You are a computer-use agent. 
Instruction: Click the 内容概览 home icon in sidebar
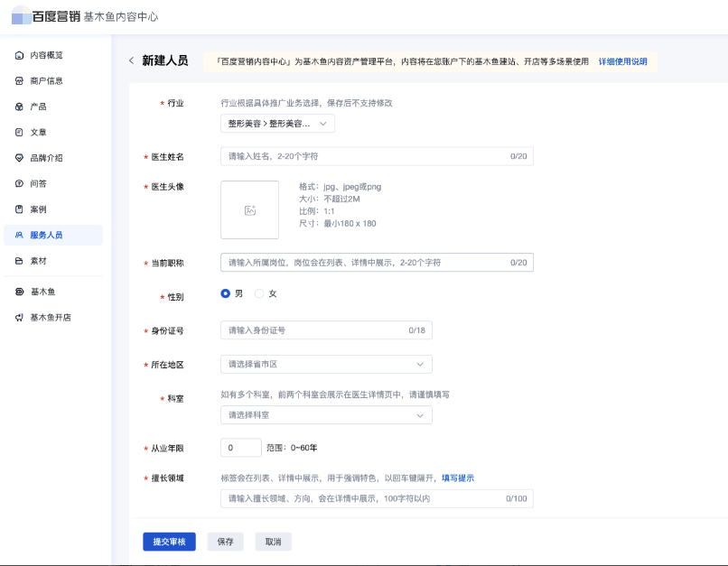pos(19,55)
